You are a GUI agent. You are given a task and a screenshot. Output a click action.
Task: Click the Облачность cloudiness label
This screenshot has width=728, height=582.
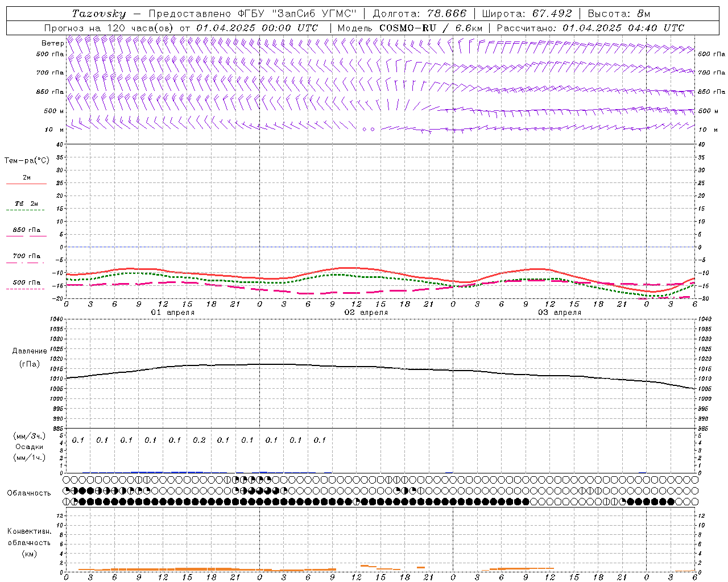coord(29,493)
